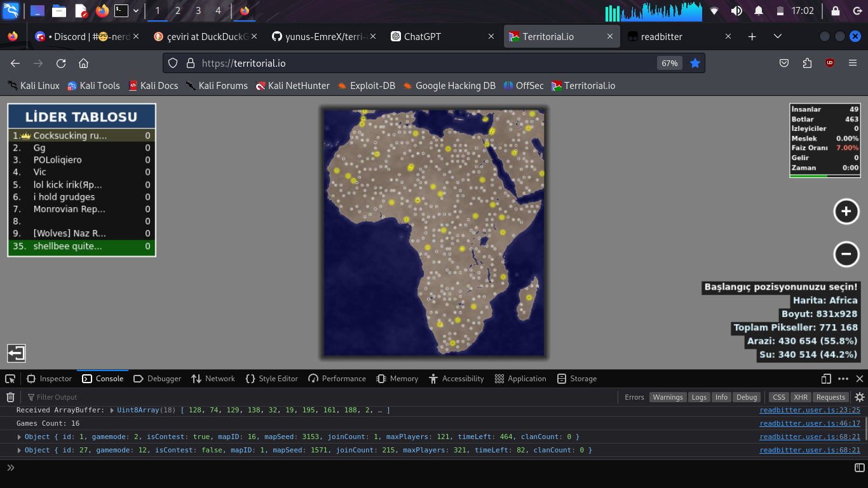
Task: Open readbitter.user.js:46:17 source link
Action: point(810,423)
